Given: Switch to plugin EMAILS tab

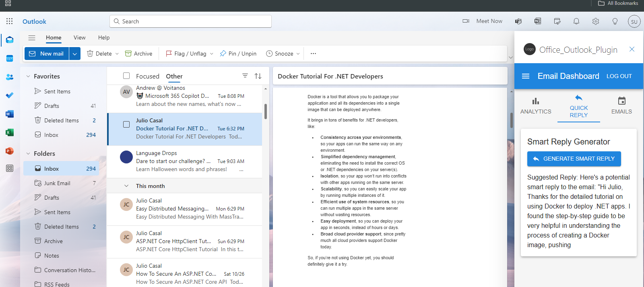Looking at the screenshot, I should [621, 106].
